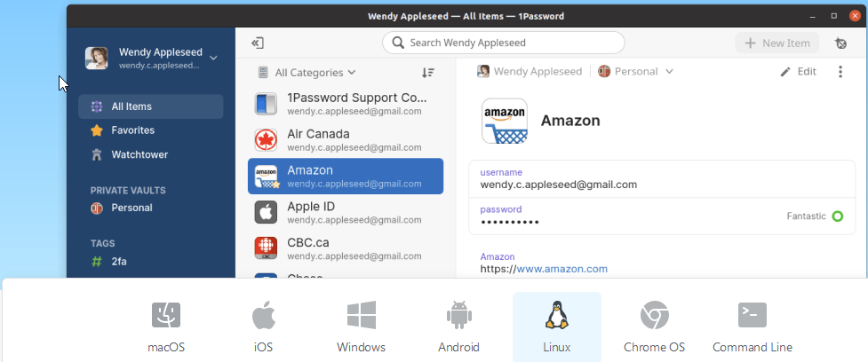The image size is (868, 362).
Task: Click the Air Canada maple leaf icon
Action: coord(266,140)
